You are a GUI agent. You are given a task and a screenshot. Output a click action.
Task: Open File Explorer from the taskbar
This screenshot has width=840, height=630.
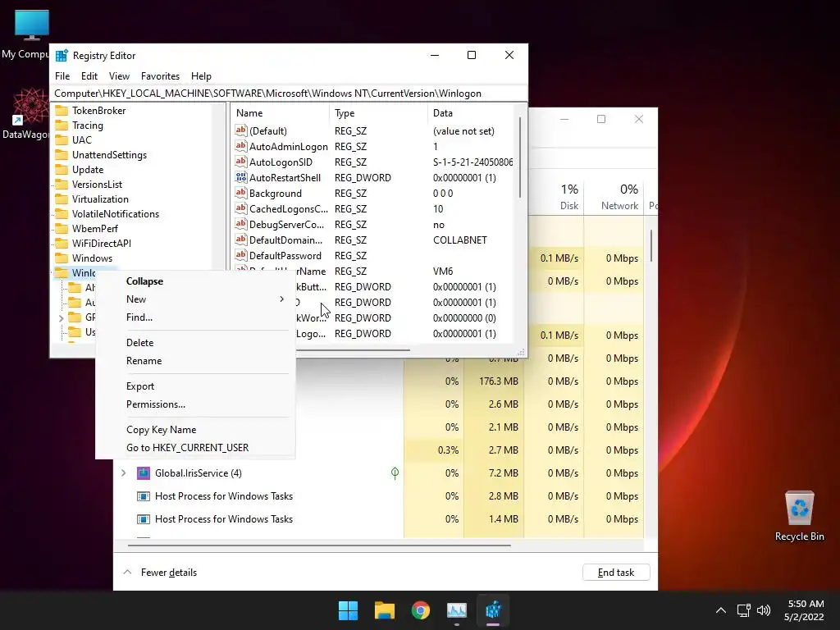(385, 610)
